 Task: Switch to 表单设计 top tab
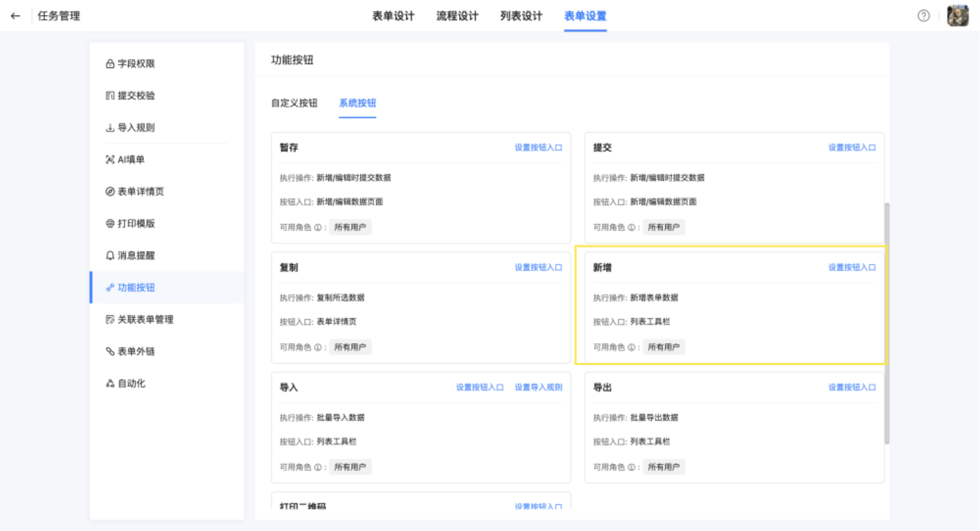(x=393, y=16)
